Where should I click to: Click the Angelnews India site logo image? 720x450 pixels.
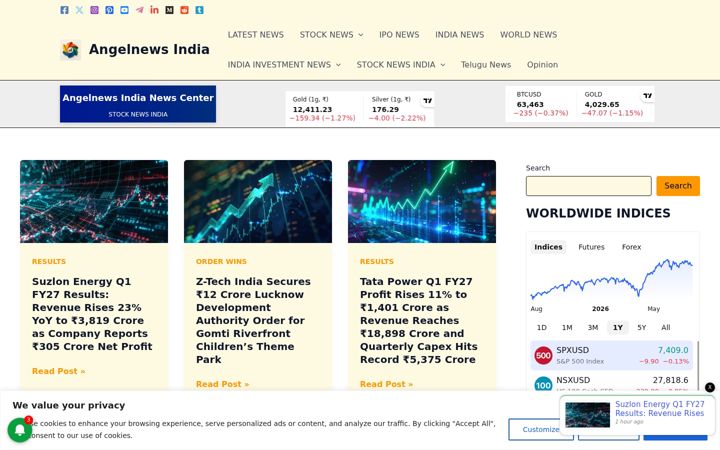point(70,50)
